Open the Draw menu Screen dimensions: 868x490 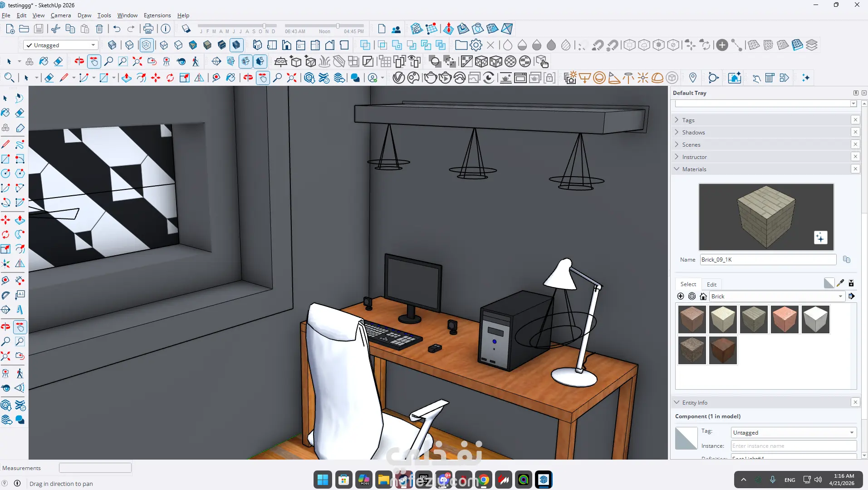tap(84, 15)
